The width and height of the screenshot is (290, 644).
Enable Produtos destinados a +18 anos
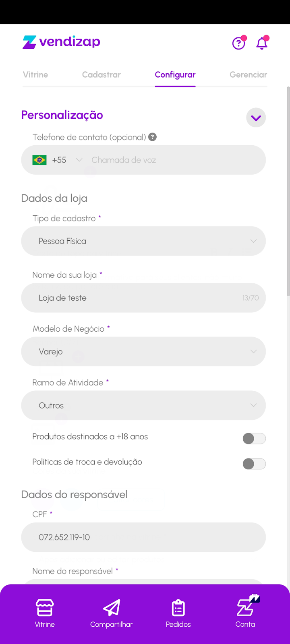(x=254, y=438)
